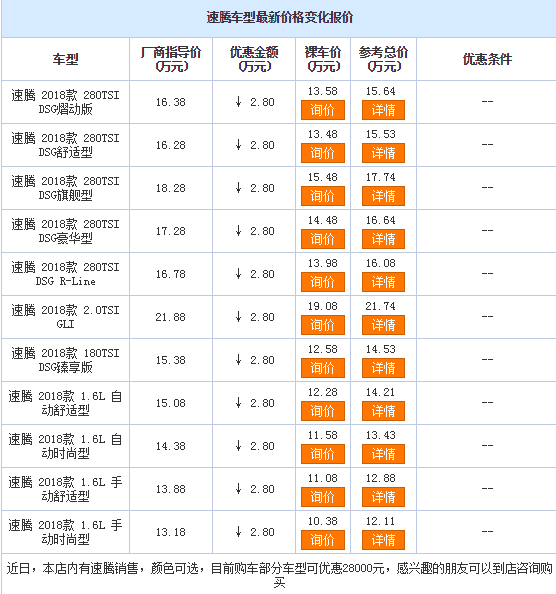
Task: Click guide price 13.88
Action: pyautogui.click(x=171, y=489)
